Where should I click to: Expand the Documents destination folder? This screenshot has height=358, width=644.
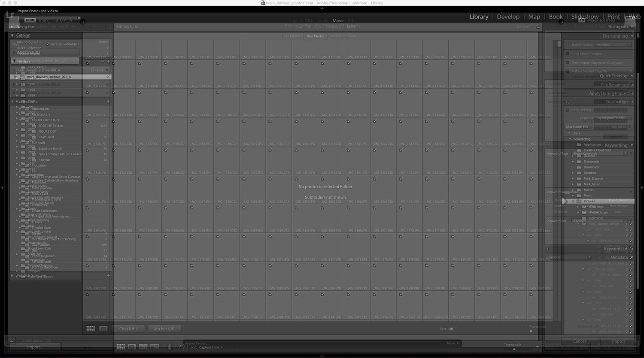(573, 162)
